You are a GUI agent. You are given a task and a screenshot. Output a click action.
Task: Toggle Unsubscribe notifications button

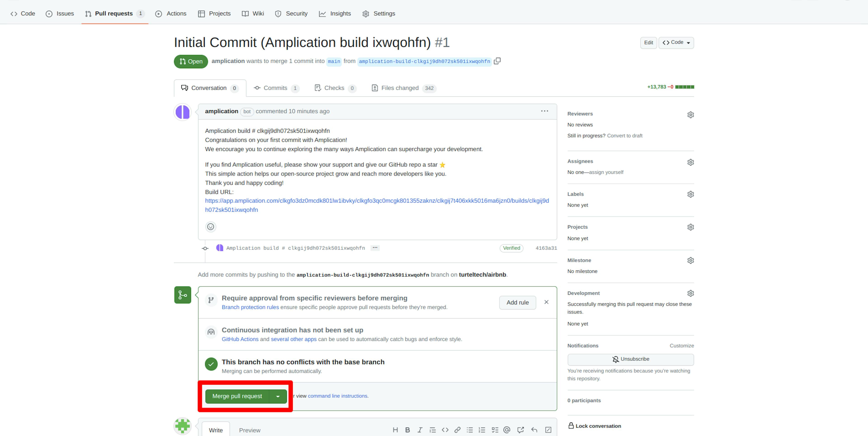click(631, 358)
